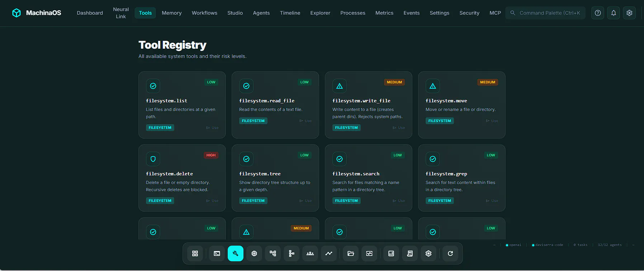This screenshot has height=271, width=644.
Task: Click the MEDIUM badge on filesystem.write_file
Action: click(x=394, y=82)
